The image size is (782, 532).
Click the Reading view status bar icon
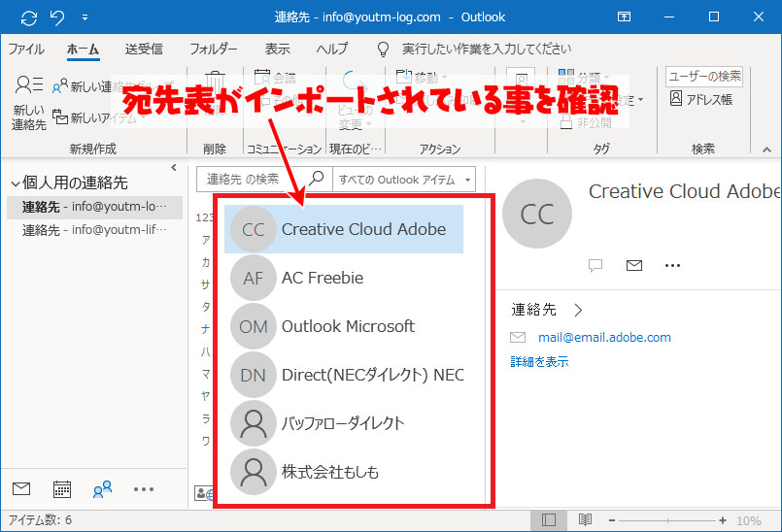(585, 520)
